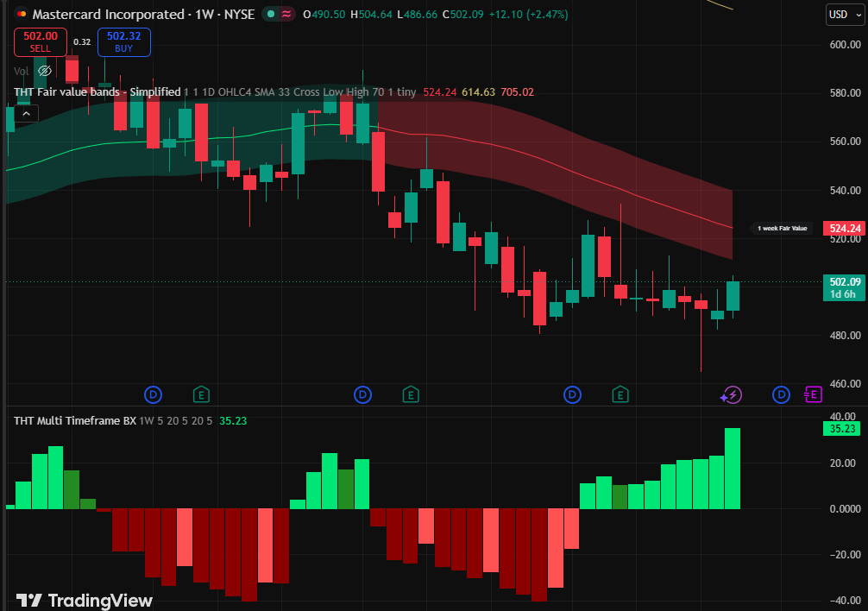The height and width of the screenshot is (611, 868).
Task: Click the green market status dot
Action: tap(271, 15)
